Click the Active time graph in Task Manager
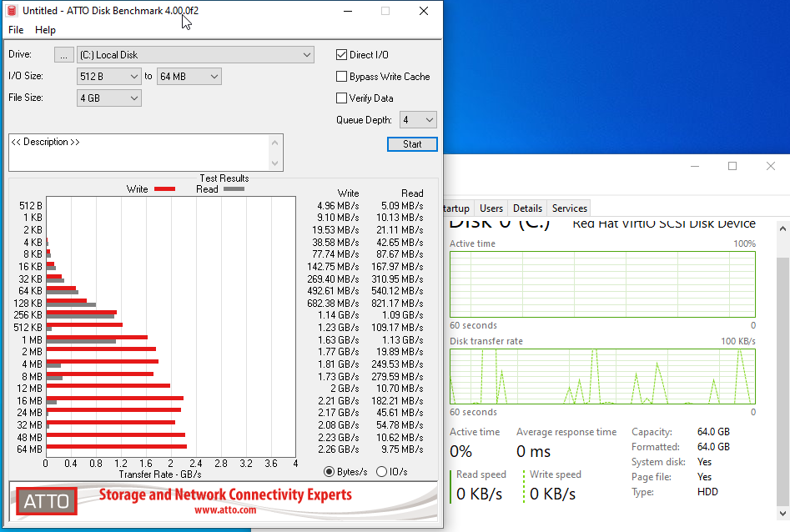Image resolution: width=790 pixels, height=532 pixels. 602,284
